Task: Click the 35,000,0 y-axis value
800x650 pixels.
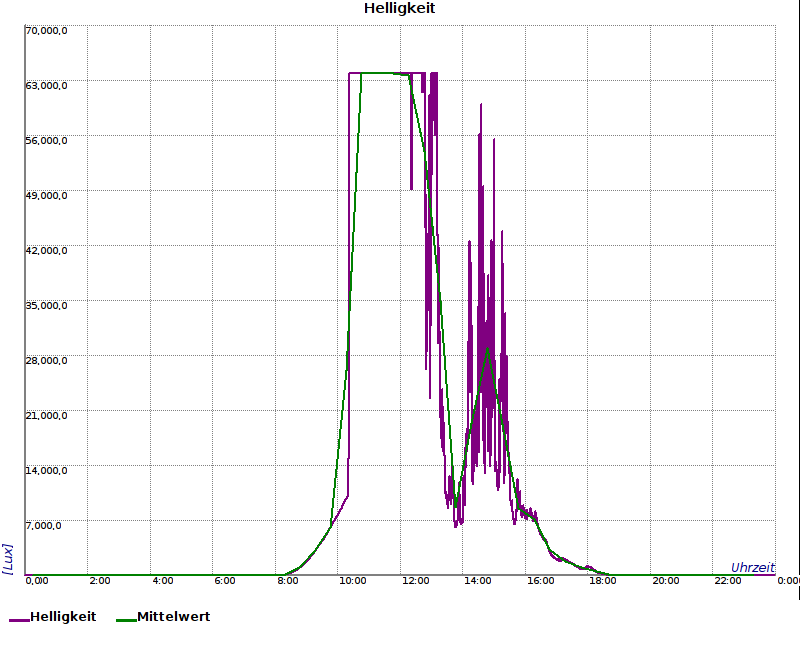Action: point(46,306)
